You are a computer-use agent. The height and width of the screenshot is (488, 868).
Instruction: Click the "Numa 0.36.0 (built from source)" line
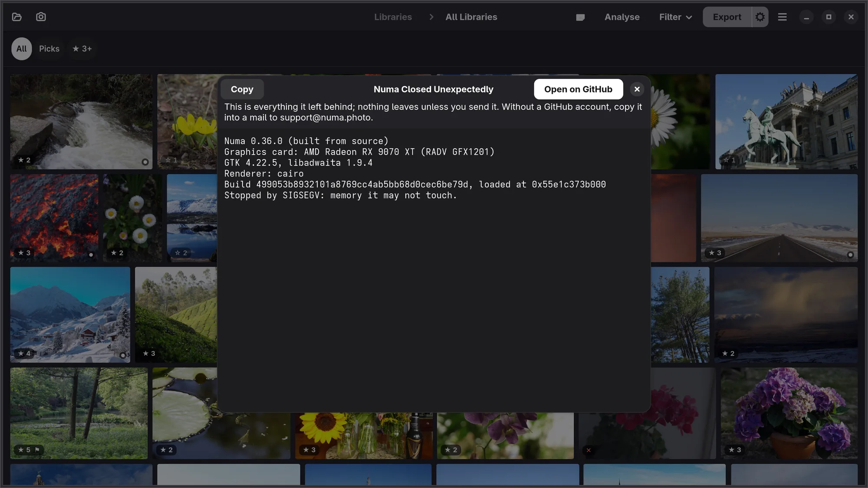point(306,141)
